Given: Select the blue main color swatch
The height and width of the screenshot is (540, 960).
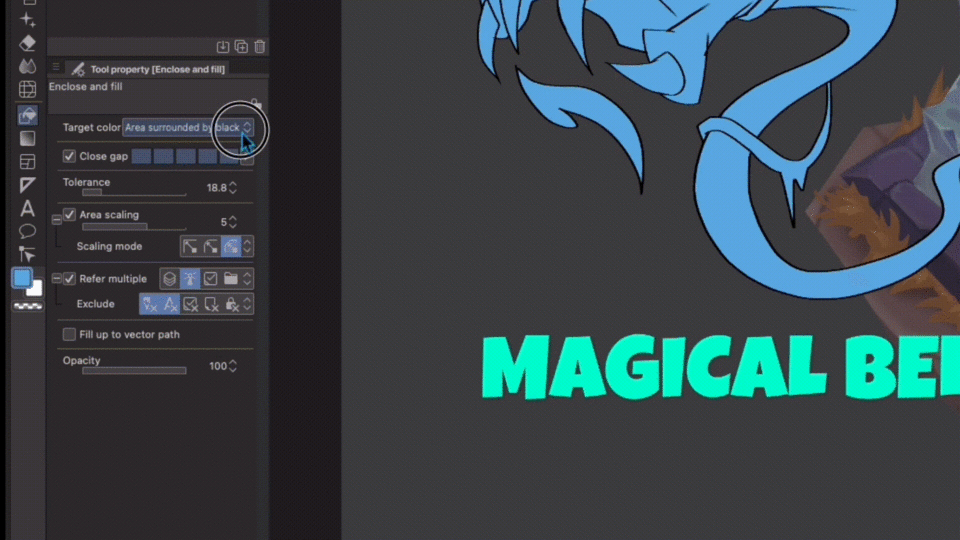Looking at the screenshot, I should tap(22, 278).
